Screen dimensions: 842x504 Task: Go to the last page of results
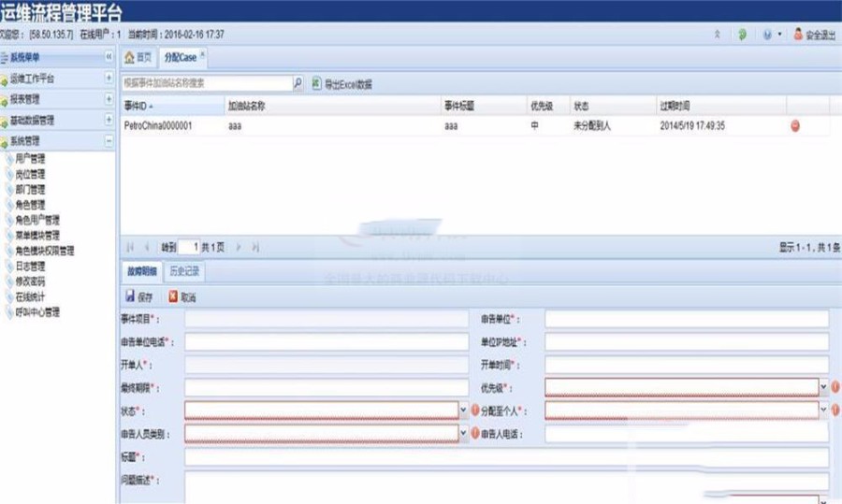click(x=255, y=247)
